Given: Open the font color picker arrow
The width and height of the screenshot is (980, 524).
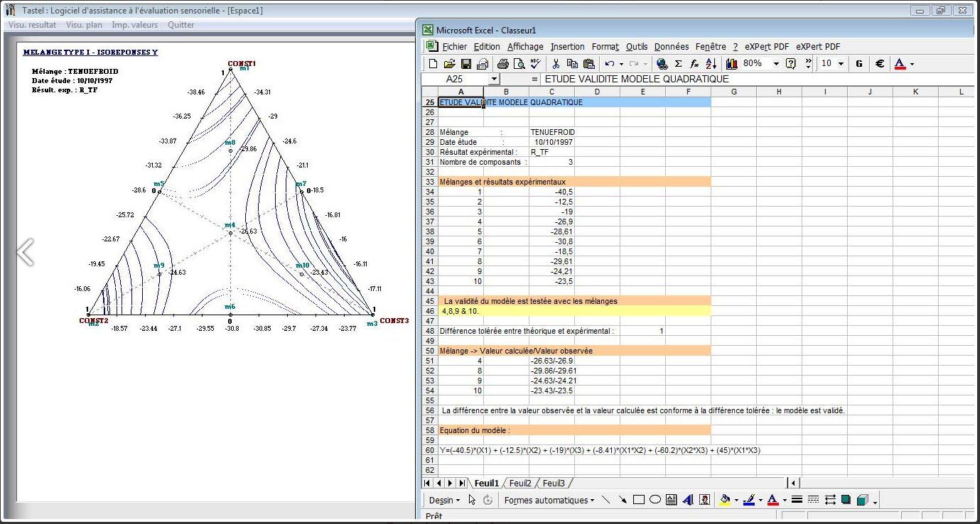Looking at the screenshot, I should point(912,65).
